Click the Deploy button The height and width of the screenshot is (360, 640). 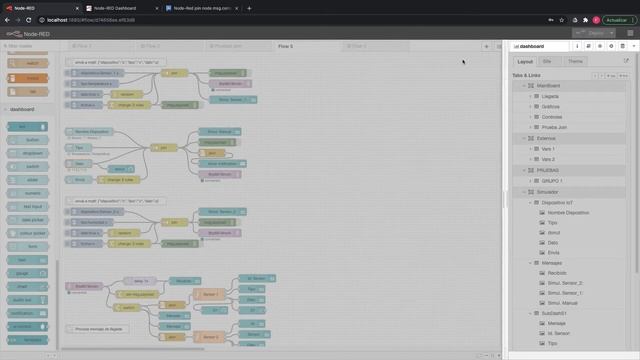click(591, 33)
